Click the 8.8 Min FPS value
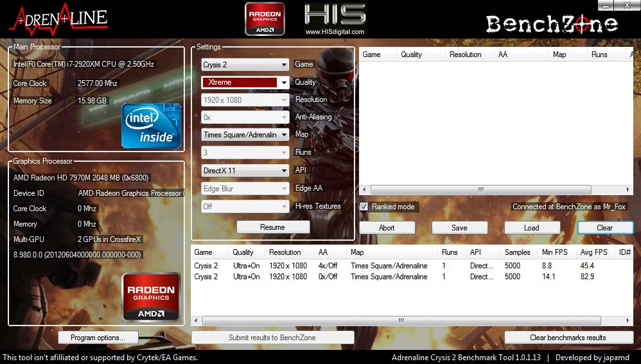The height and width of the screenshot is (364, 641). click(547, 266)
